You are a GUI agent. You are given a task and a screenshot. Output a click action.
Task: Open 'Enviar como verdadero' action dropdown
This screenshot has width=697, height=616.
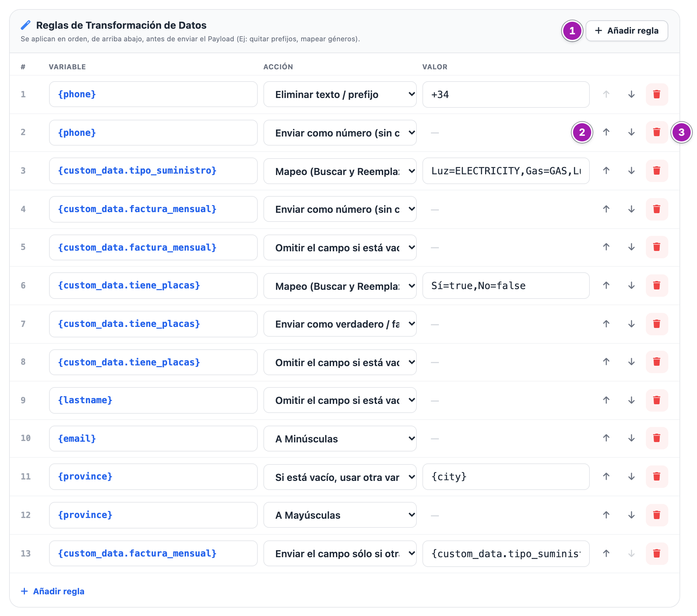click(x=340, y=324)
